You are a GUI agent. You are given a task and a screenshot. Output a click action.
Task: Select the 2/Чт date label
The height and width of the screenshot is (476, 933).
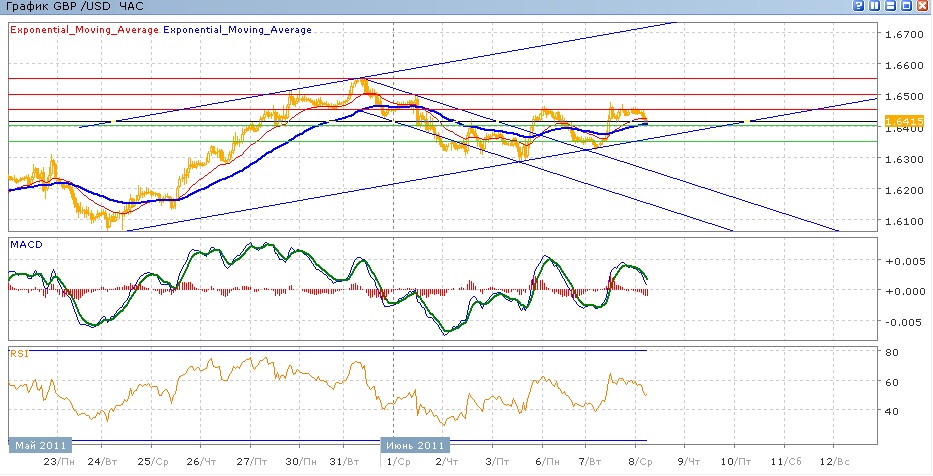(x=447, y=462)
